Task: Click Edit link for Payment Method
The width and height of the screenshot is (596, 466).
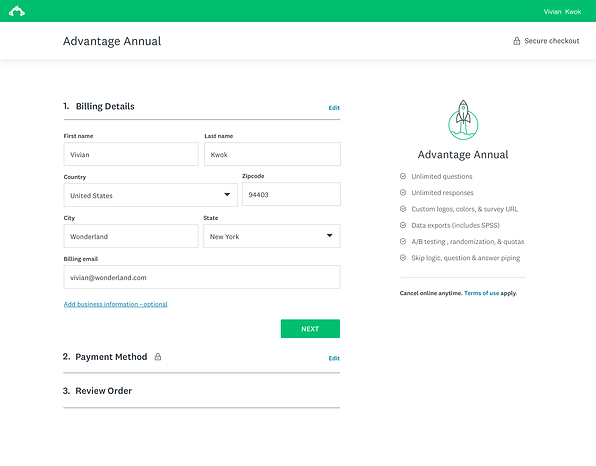Action: pyautogui.click(x=334, y=358)
